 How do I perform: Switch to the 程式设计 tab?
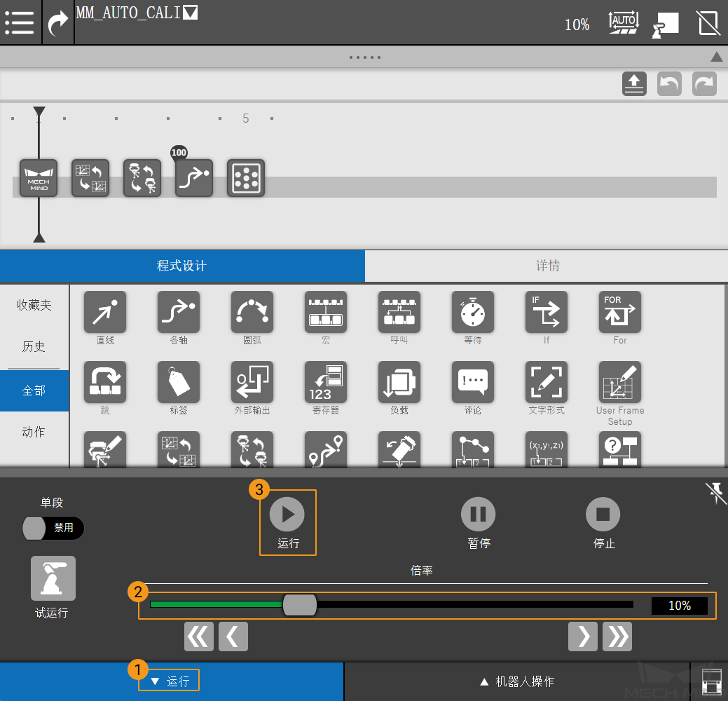[x=182, y=266]
